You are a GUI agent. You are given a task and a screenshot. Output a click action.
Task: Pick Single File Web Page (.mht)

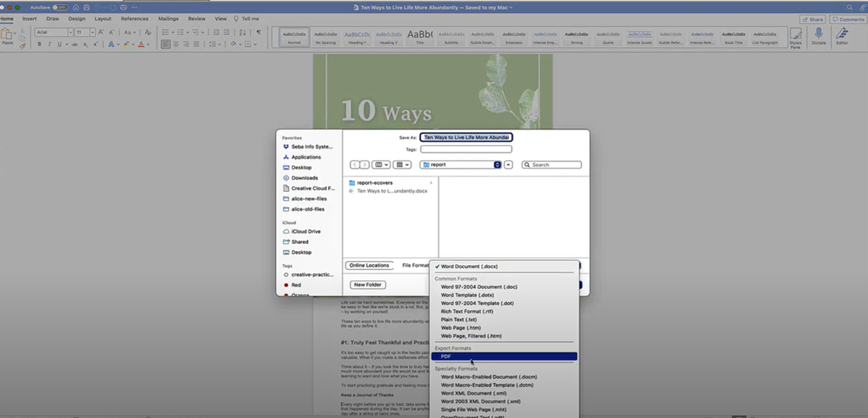(473, 410)
